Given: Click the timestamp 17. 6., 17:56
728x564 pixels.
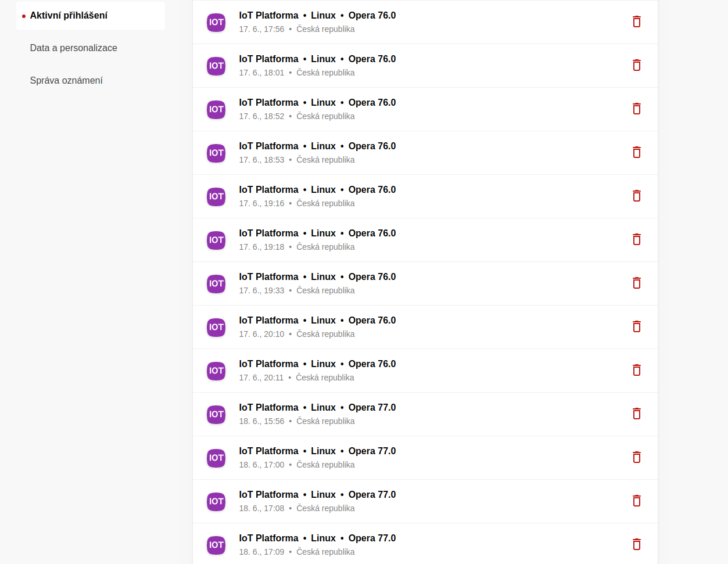Looking at the screenshot, I should click(261, 29).
